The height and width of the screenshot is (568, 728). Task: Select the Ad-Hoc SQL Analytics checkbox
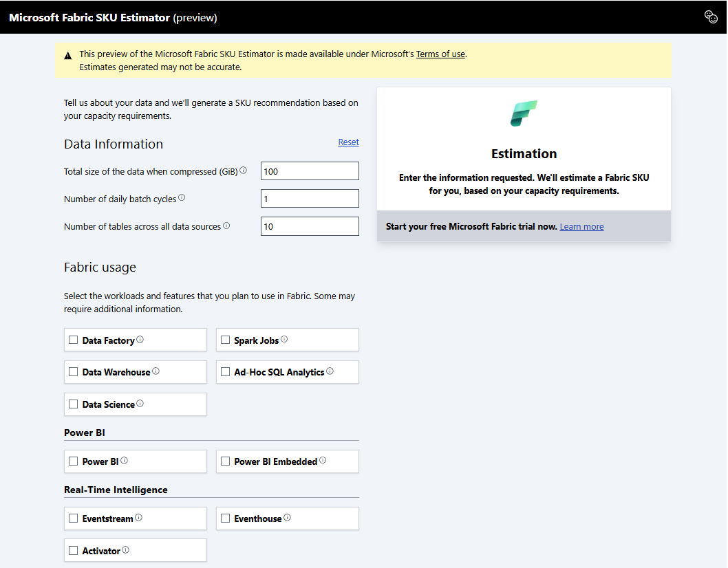pyautogui.click(x=226, y=372)
